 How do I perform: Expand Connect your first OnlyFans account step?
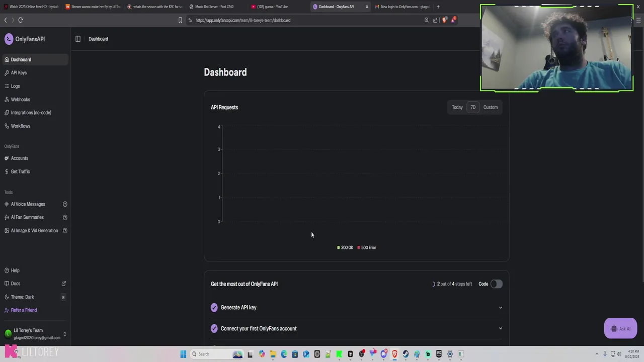[x=356, y=328]
